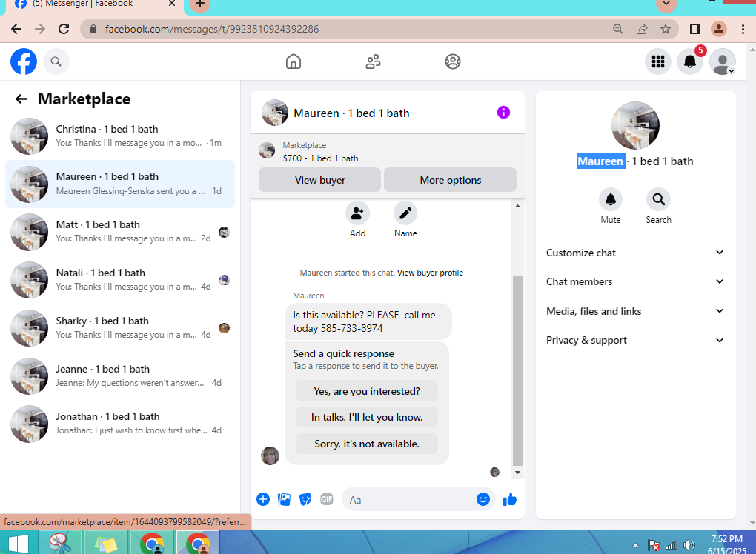Click the chat scrollbar thumb
The image size is (756, 554).
(x=517, y=371)
